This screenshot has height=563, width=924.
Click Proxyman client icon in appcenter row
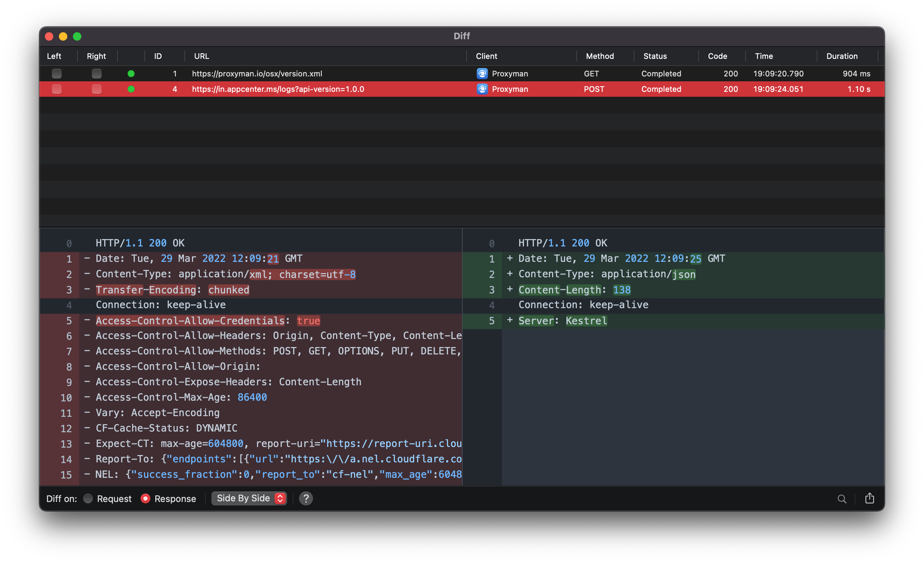[x=482, y=89]
